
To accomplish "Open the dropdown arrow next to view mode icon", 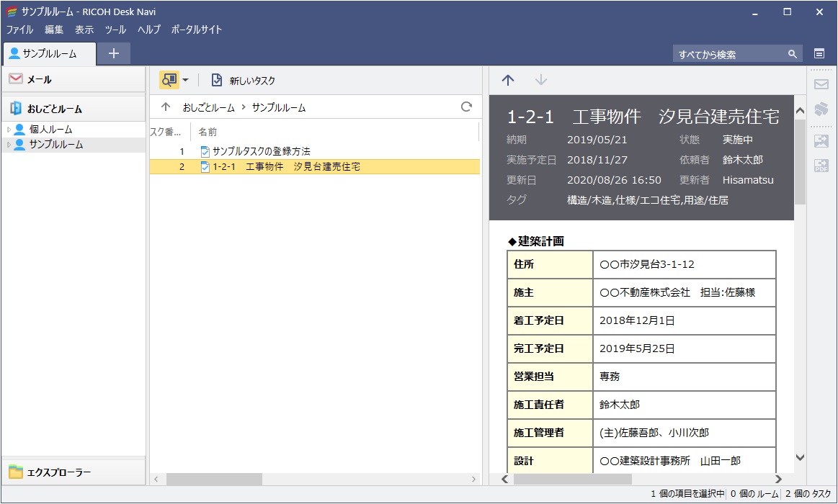I will 185,81.
